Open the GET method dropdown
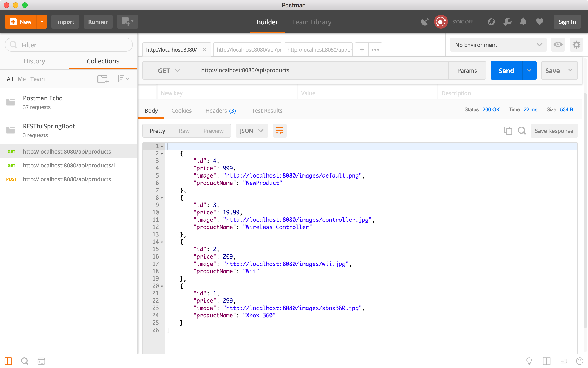The height and width of the screenshot is (368, 588). coord(169,71)
